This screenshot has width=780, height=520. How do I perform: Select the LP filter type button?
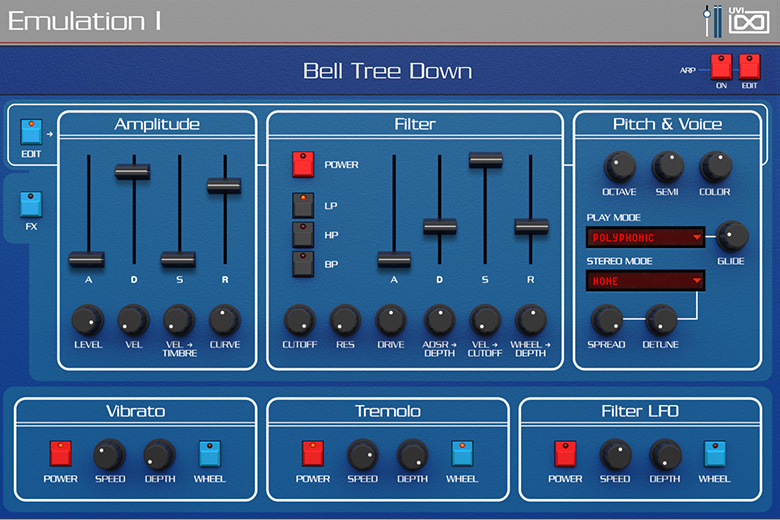click(303, 205)
